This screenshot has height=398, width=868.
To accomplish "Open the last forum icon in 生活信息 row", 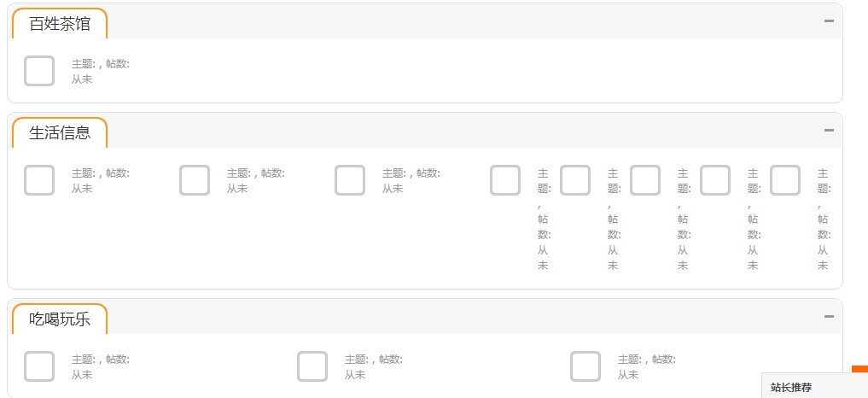I will pos(785,180).
